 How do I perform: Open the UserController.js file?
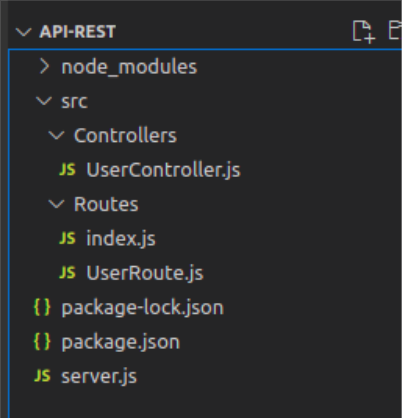coord(163,170)
